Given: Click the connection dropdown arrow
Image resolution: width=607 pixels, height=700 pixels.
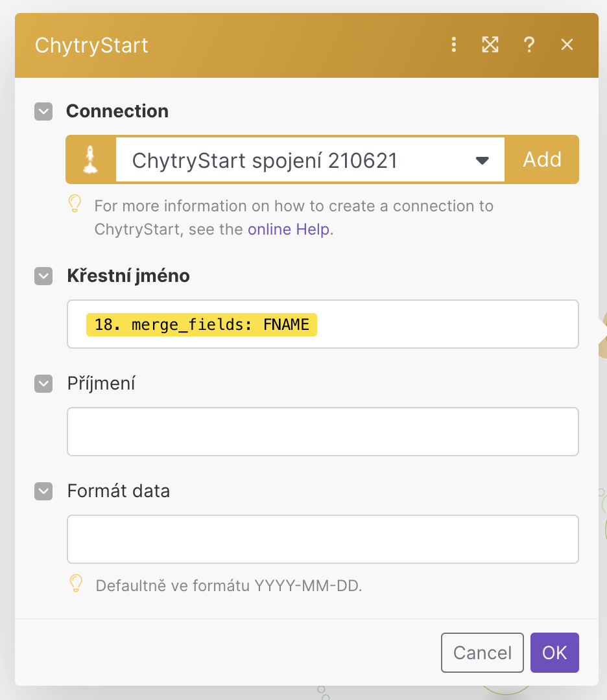Looking at the screenshot, I should coord(482,160).
